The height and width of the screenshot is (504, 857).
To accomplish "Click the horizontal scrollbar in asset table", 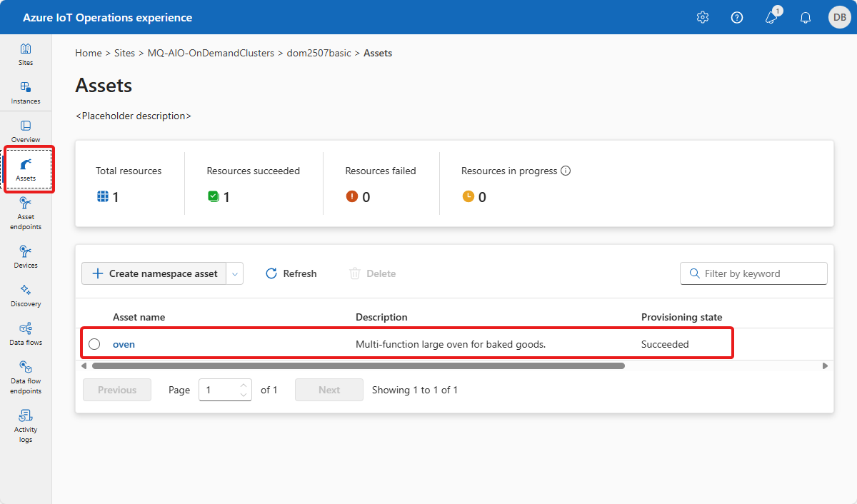I will click(x=358, y=366).
